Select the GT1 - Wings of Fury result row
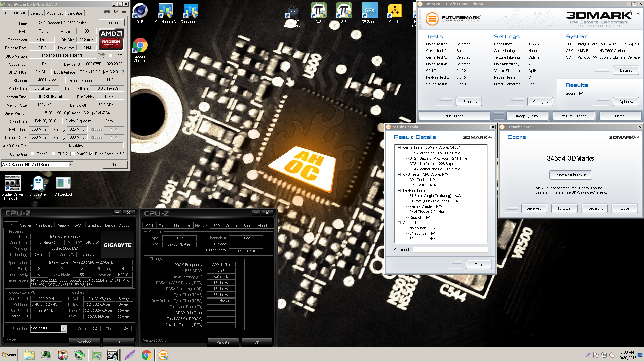Screen dimensions: 644x362 click(x=435, y=153)
